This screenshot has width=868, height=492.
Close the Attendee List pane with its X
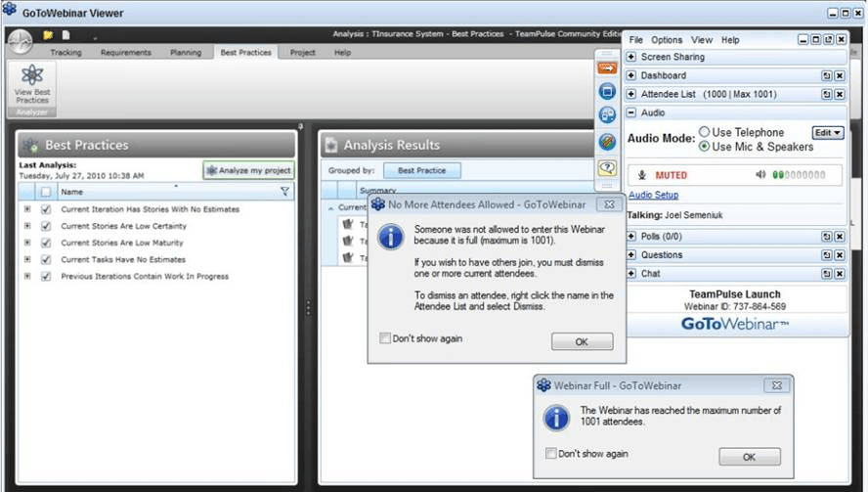[840, 95]
